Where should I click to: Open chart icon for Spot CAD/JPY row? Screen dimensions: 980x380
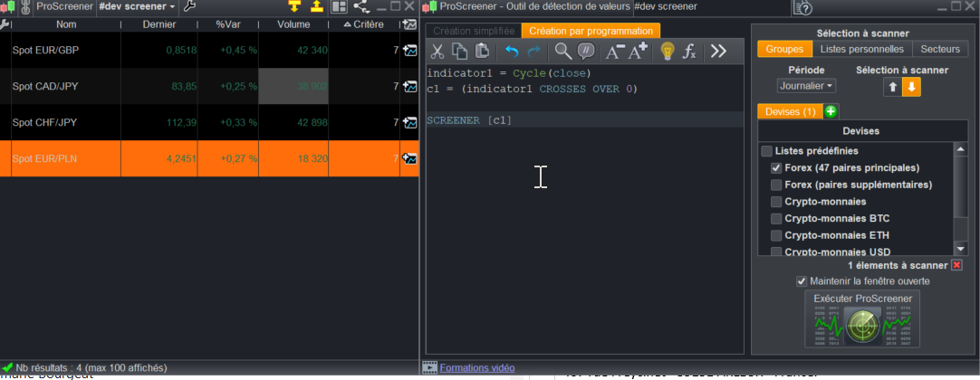(x=410, y=87)
